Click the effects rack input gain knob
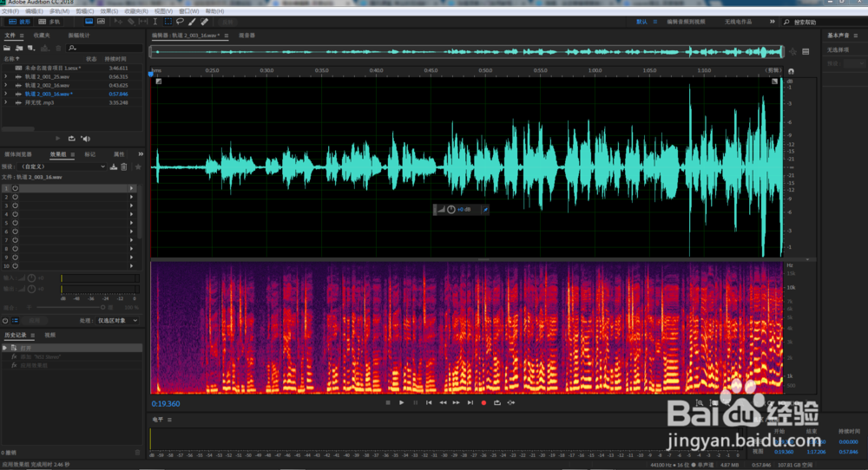This screenshot has width=868, height=470. pos(31,278)
